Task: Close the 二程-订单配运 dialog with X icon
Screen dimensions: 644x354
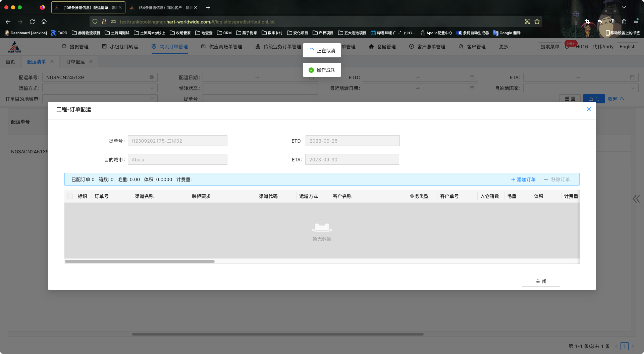Action: coord(588,109)
